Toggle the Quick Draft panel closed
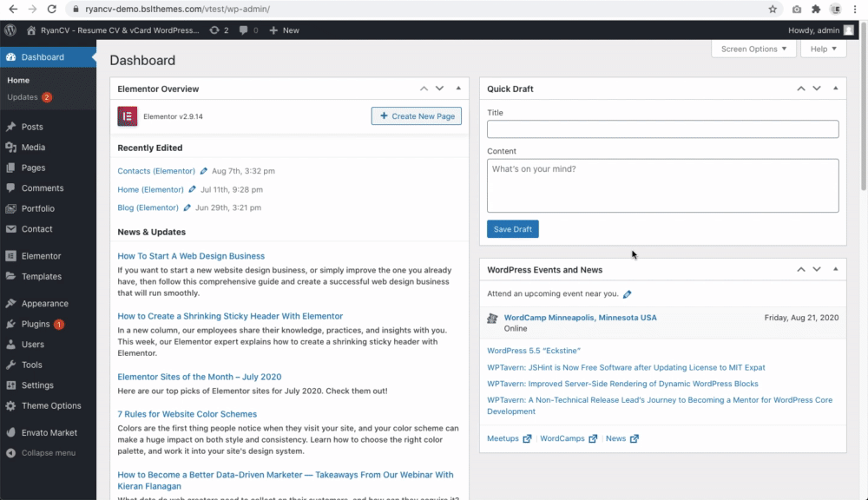 [835, 89]
